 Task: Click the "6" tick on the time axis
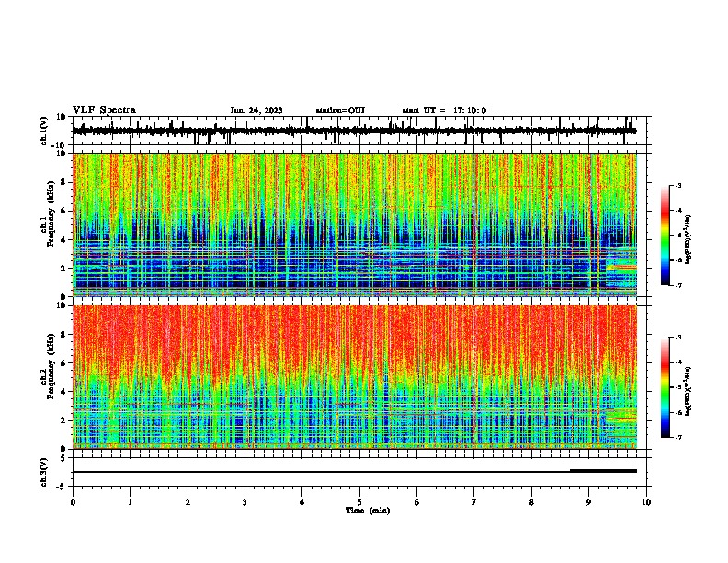coord(417,502)
